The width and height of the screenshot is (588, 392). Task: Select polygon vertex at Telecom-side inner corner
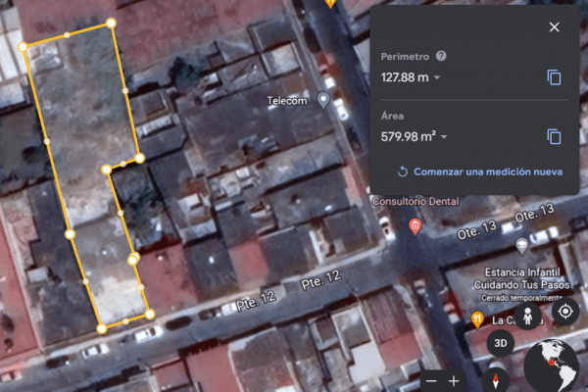(x=140, y=158)
